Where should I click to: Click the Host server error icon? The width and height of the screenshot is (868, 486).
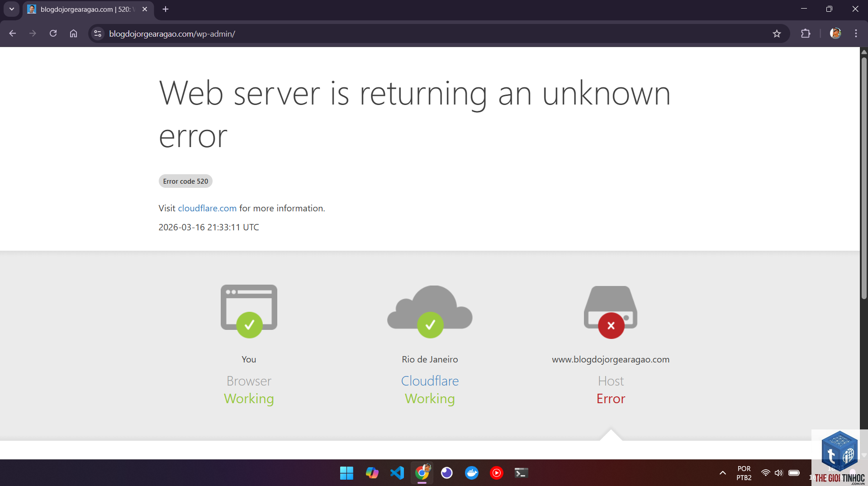[x=611, y=312]
